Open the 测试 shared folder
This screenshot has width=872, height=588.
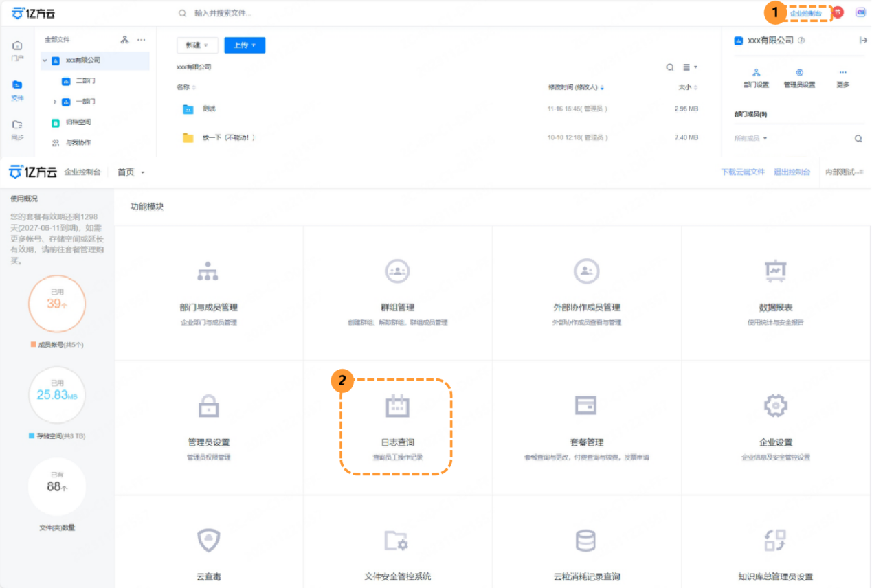click(x=209, y=109)
